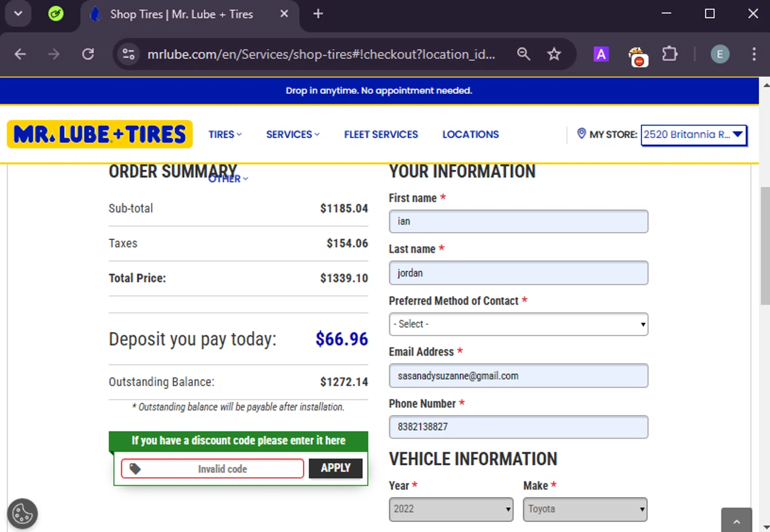
Task: Click the discount code input field
Action: point(213,469)
